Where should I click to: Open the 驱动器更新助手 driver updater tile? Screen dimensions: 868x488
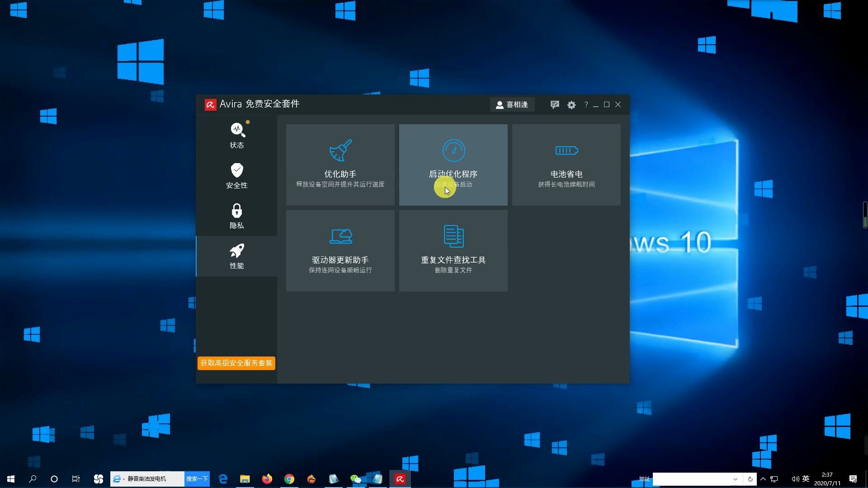pos(340,251)
